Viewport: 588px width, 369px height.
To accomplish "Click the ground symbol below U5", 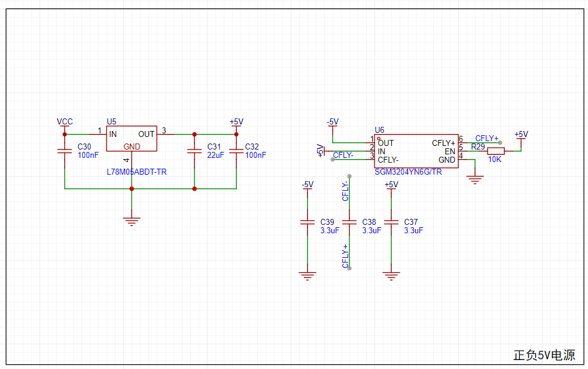I will 132,221.
